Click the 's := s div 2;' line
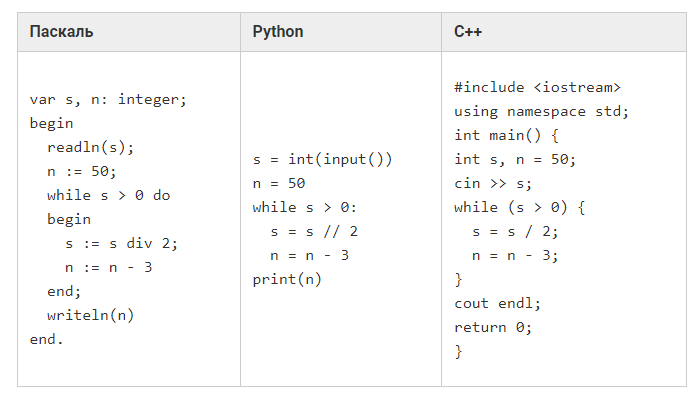699x396 pixels. coord(121,243)
